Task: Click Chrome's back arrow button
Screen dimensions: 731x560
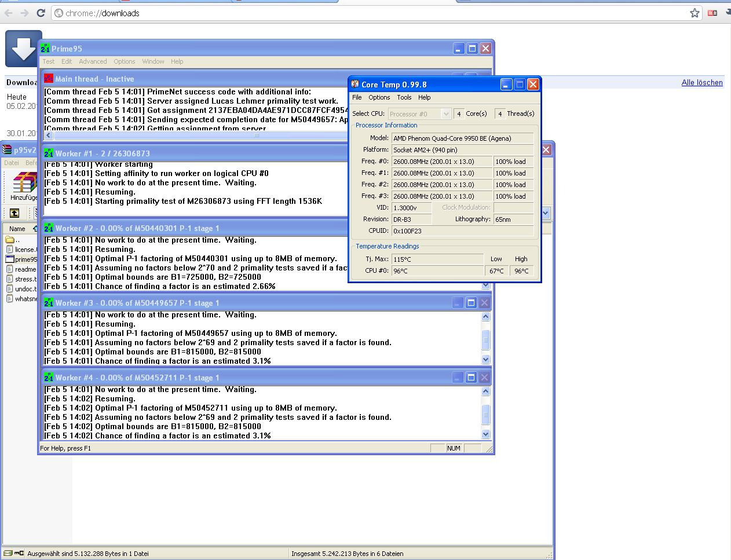Action: tap(9, 13)
